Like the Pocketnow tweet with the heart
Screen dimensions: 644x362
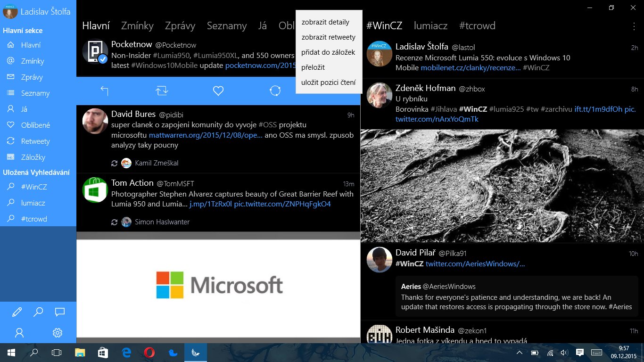pyautogui.click(x=218, y=91)
